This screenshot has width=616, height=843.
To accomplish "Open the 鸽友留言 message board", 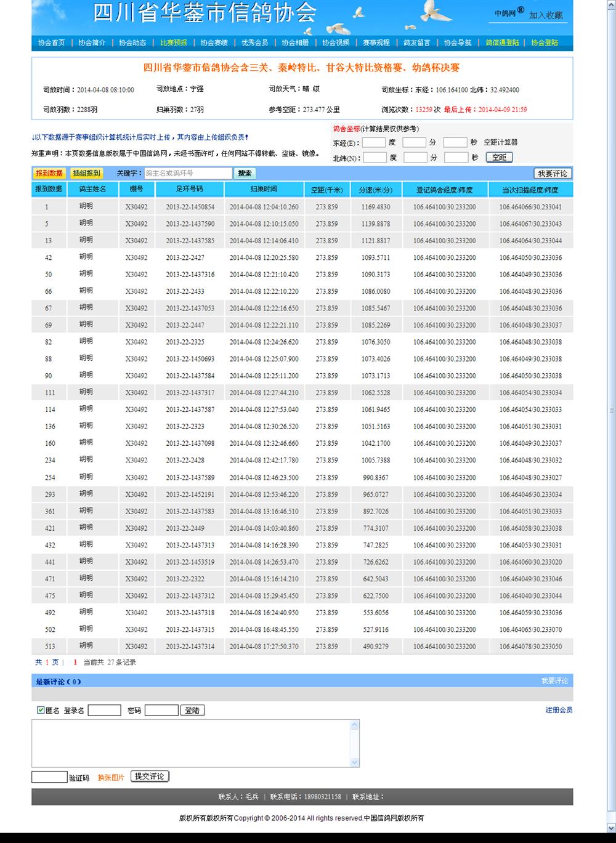I will 417,42.
